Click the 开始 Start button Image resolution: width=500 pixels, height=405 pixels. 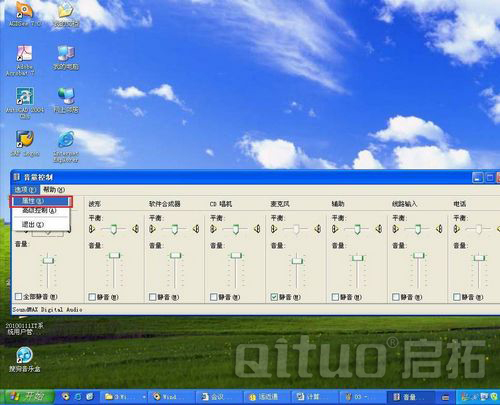coord(27,397)
